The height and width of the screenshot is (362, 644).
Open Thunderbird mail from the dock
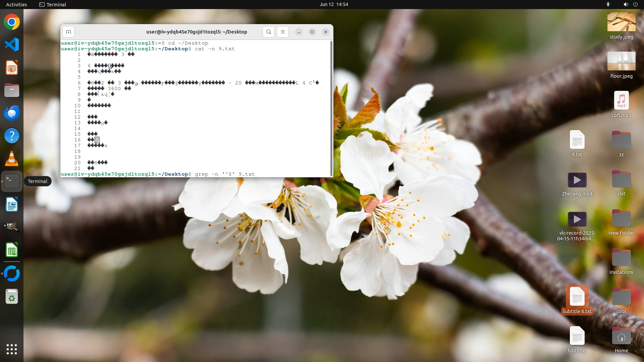12,113
